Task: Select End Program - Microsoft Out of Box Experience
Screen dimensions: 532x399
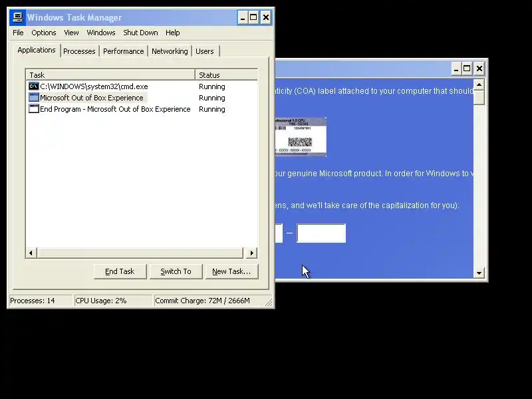Action: click(115, 109)
